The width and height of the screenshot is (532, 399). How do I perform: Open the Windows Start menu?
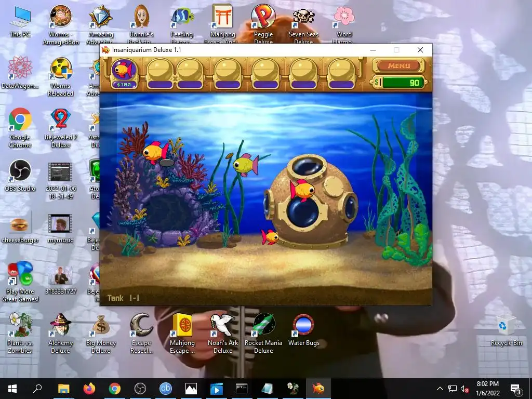pyautogui.click(x=12, y=389)
